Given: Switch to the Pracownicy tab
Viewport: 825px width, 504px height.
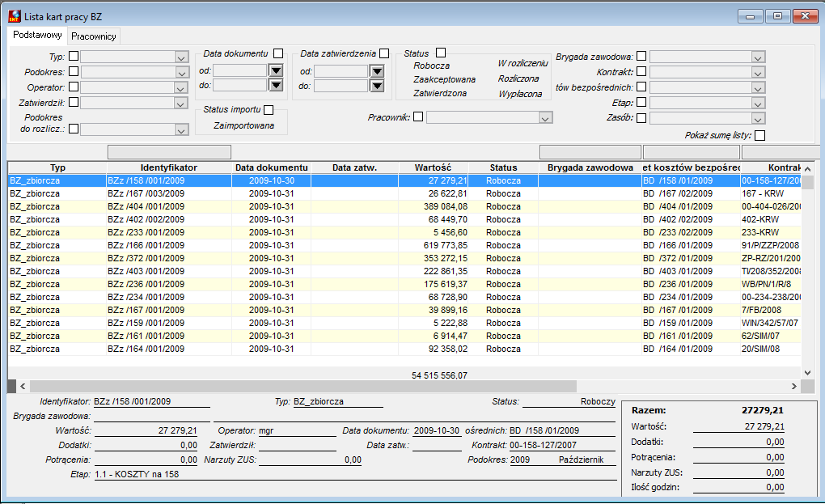Looking at the screenshot, I should point(94,36).
